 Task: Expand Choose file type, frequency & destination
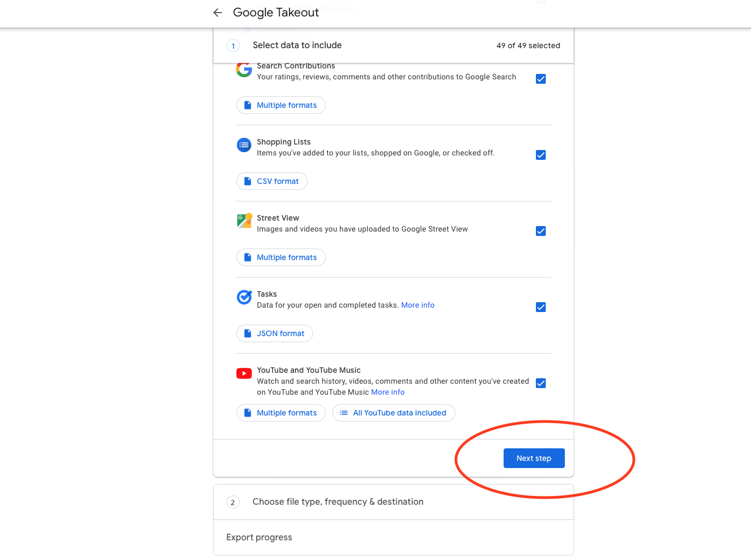pyautogui.click(x=394, y=502)
